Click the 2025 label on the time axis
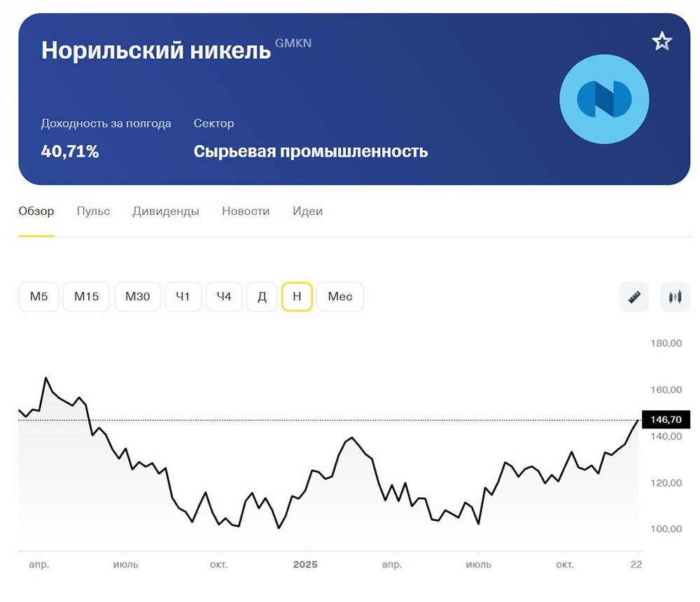 pyautogui.click(x=306, y=565)
